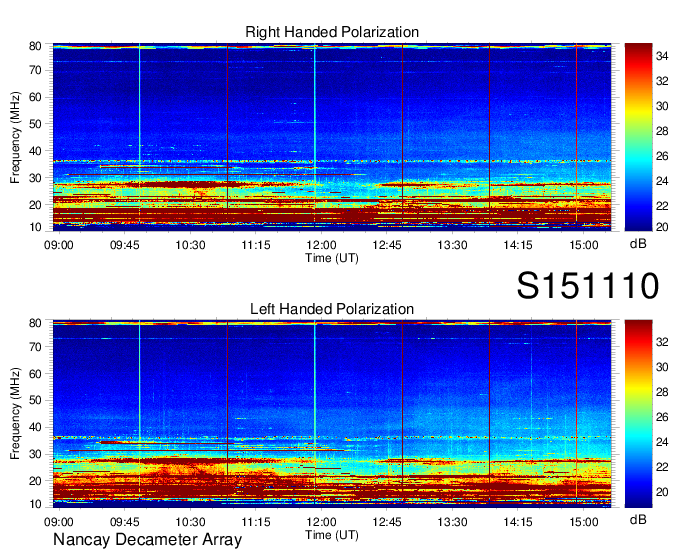Click the "Nancay Decameter Array" caption
680x552 pixels.
point(147,540)
